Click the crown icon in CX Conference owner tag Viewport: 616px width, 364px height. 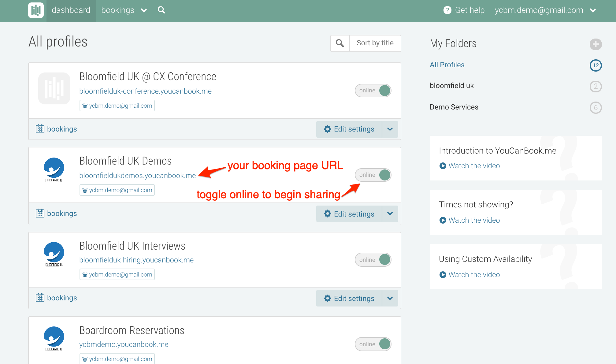(85, 106)
